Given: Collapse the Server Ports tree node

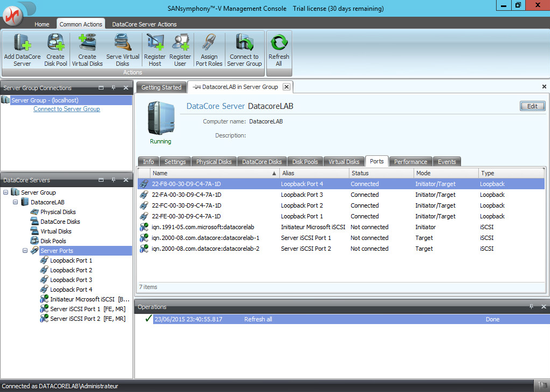Looking at the screenshot, I should pos(25,251).
